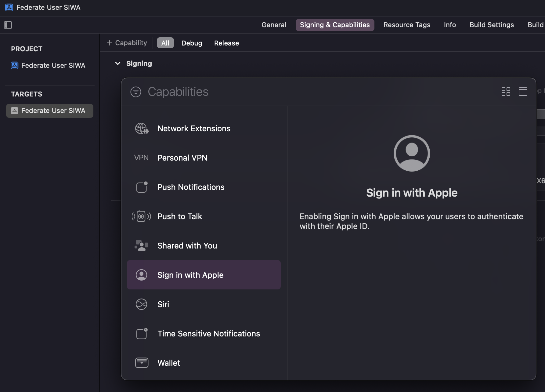Click the Network Extensions globe icon
Viewport: 545px width, 392px height.
point(141,129)
